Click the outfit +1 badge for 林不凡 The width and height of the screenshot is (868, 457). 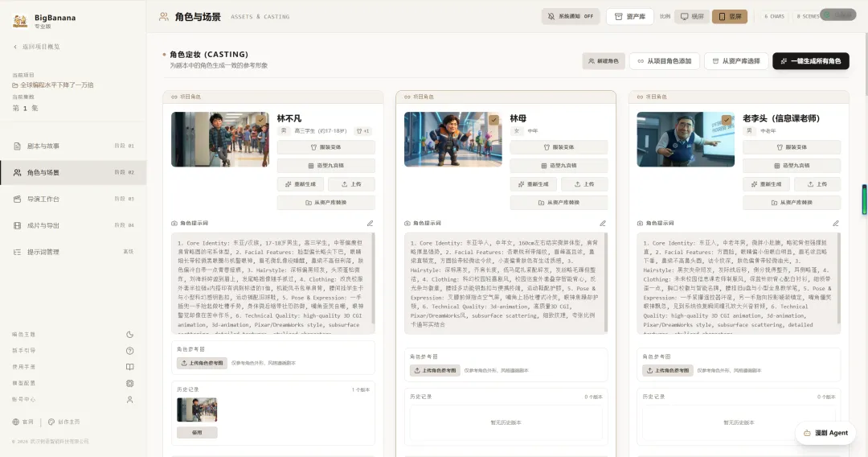pos(363,131)
